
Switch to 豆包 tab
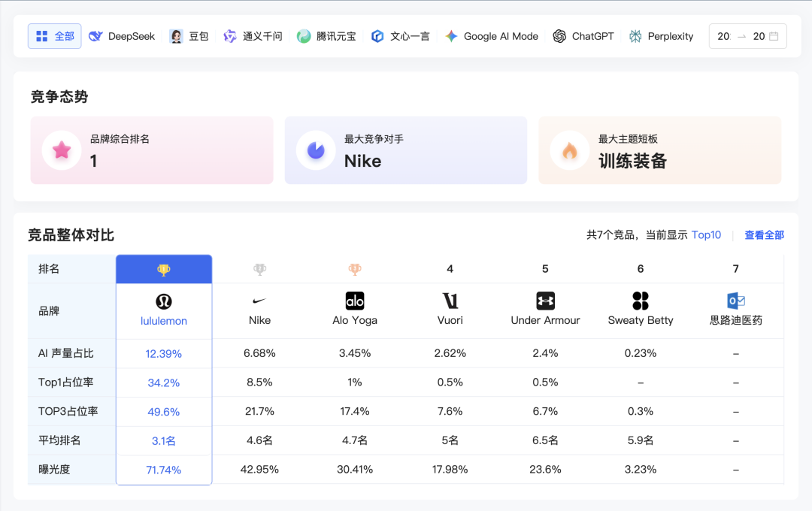click(189, 36)
